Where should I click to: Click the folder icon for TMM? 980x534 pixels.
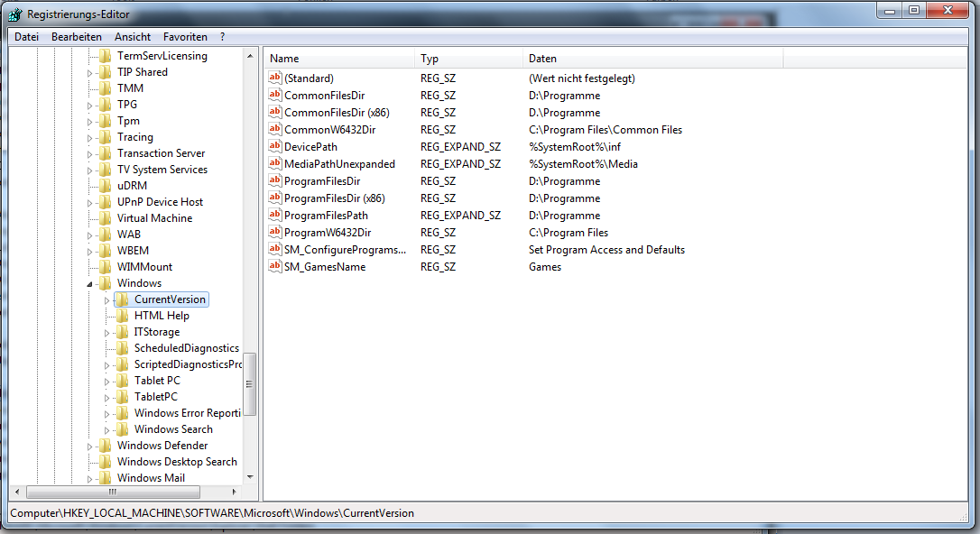point(106,88)
